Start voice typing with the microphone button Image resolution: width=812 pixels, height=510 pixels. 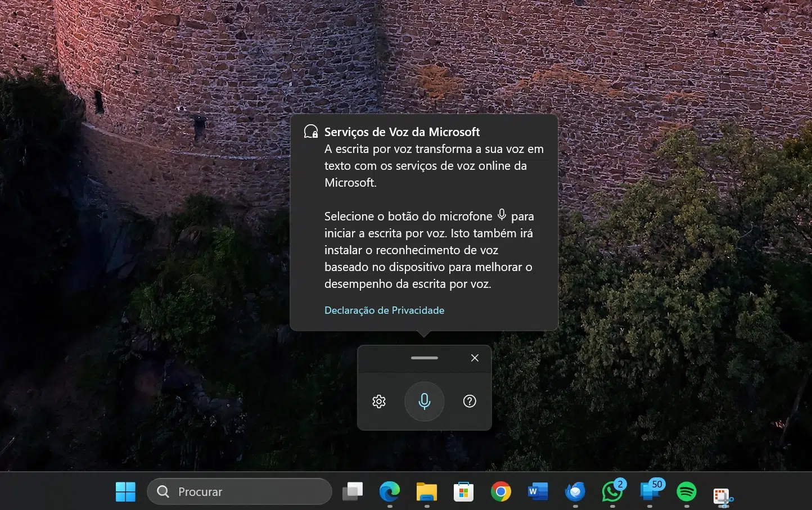point(425,401)
